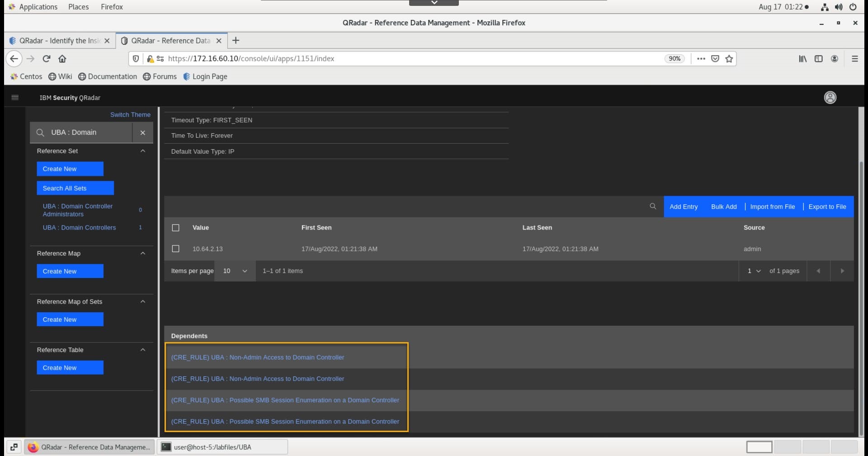Open UBA : Domain Controller Administrators set
Image resolution: width=868 pixels, height=456 pixels.
click(x=78, y=210)
